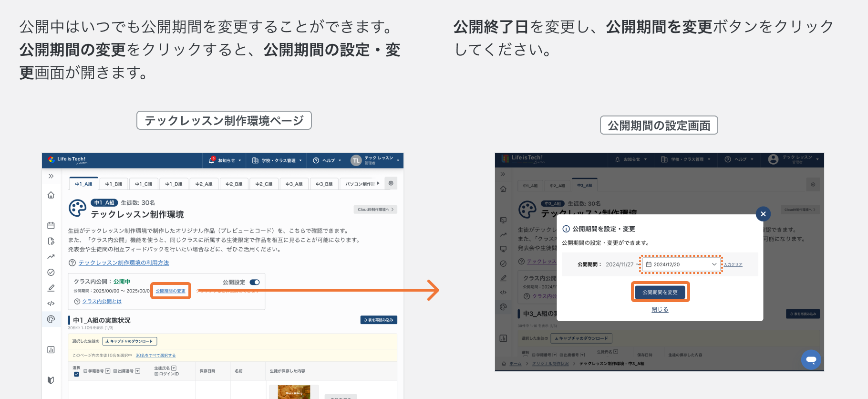
Task: Open テックレッスン制作環境の利用方法 link in 制作環境ページ
Action: pos(124,263)
